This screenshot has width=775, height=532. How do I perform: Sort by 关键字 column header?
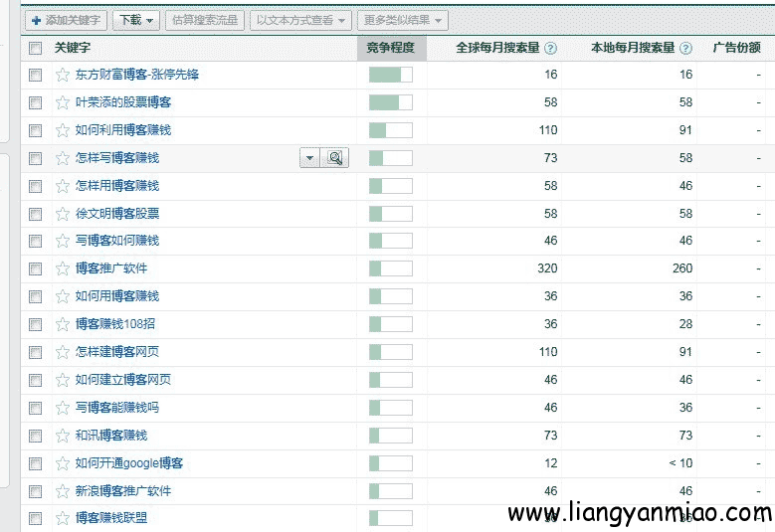[x=73, y=48]
